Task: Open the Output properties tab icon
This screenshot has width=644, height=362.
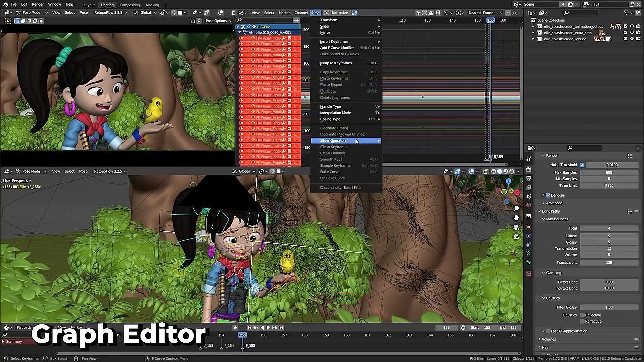Action: point(529,179)
